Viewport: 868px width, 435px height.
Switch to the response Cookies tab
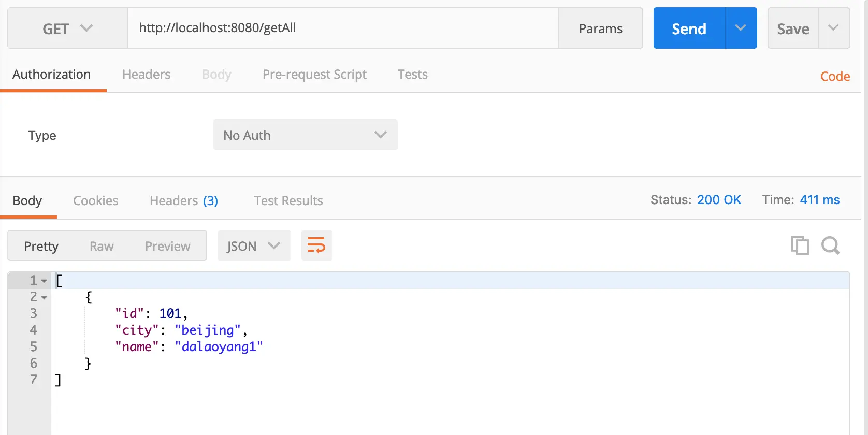coord(95,201)
